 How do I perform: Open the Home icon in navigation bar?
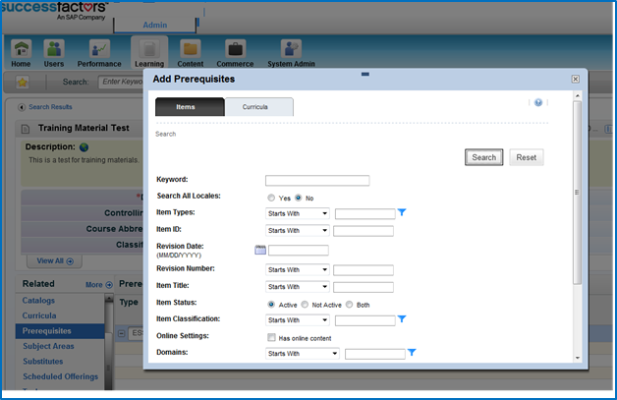(21, 49)
